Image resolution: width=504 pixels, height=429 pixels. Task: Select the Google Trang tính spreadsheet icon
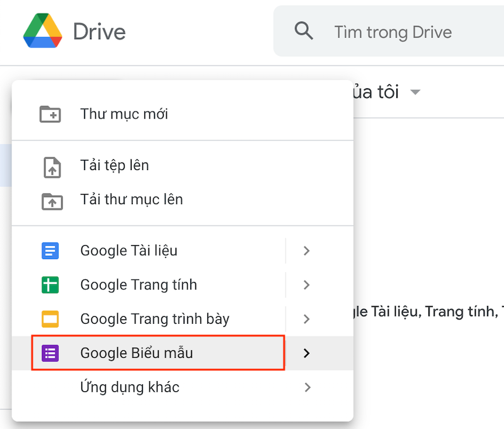click(50, 285)
